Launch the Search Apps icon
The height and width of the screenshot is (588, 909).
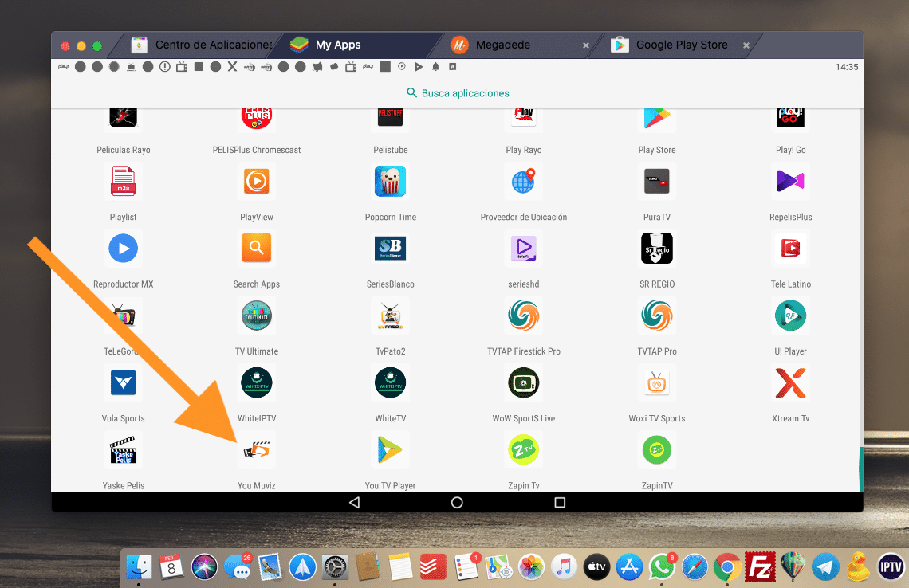click(256, 249)
